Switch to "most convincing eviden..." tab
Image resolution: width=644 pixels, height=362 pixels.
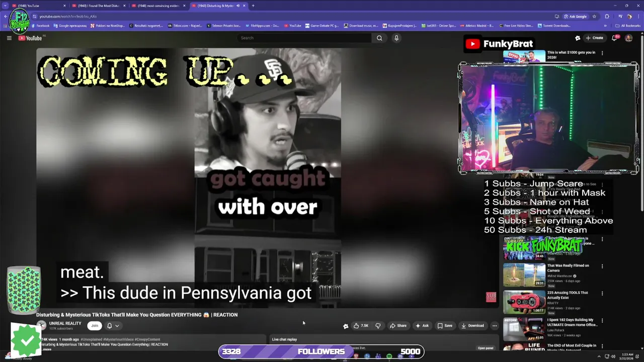coord(158,6)
